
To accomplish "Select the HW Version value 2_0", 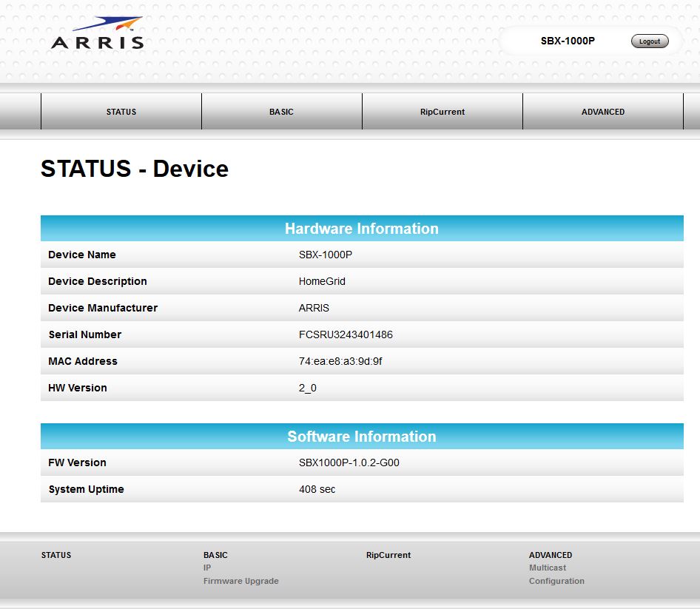I will (308, 388).
